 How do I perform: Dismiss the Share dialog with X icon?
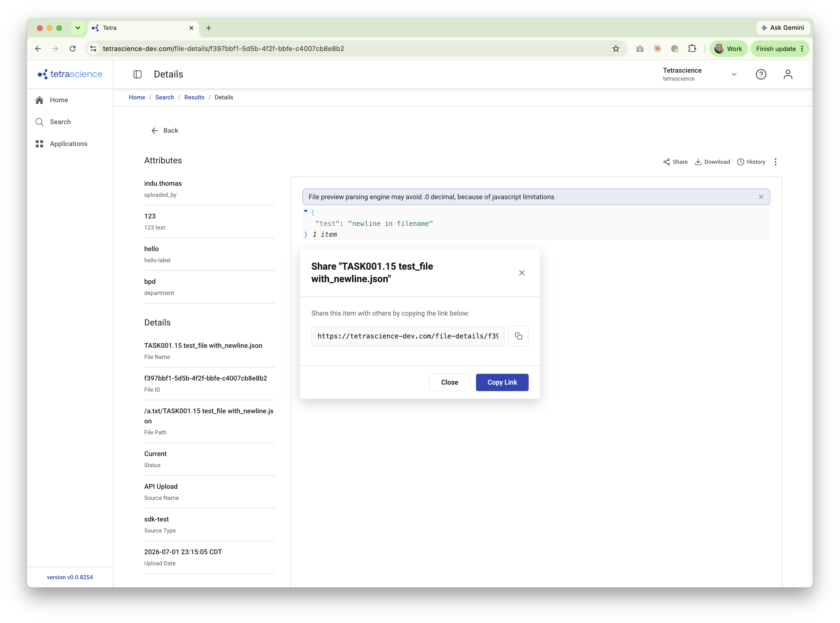pos(521,273)
